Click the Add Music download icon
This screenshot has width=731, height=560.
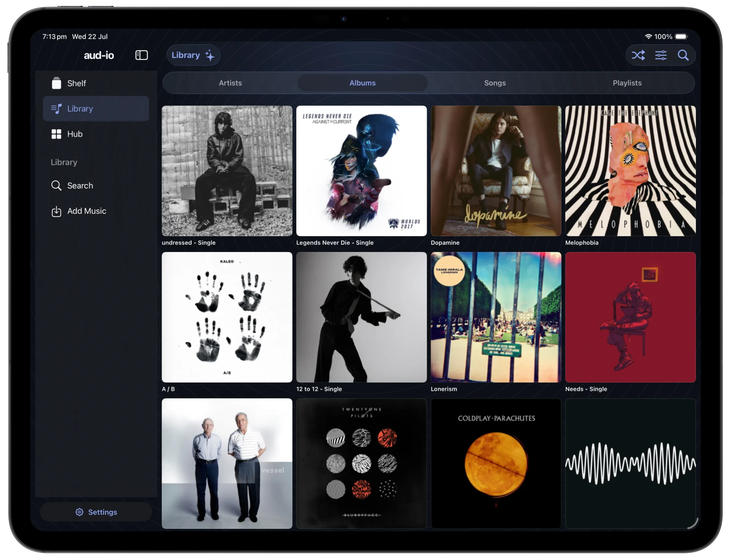point(56,211)
